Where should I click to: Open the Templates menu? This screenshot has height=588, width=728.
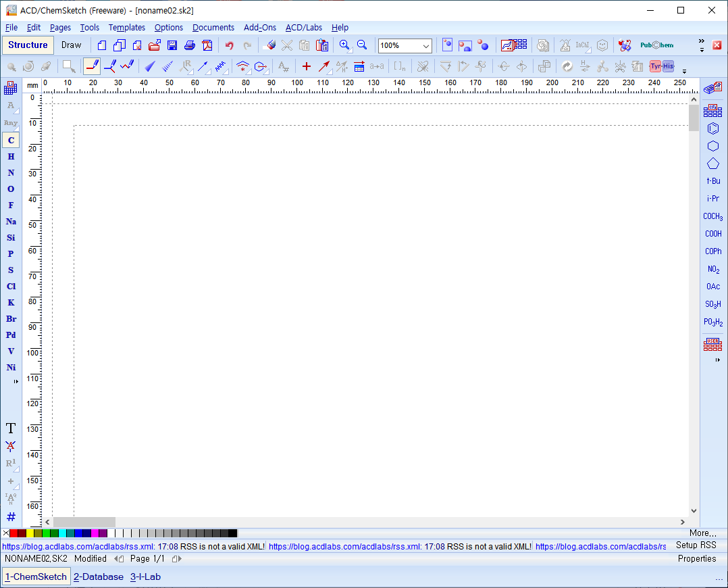click(127, 28)
